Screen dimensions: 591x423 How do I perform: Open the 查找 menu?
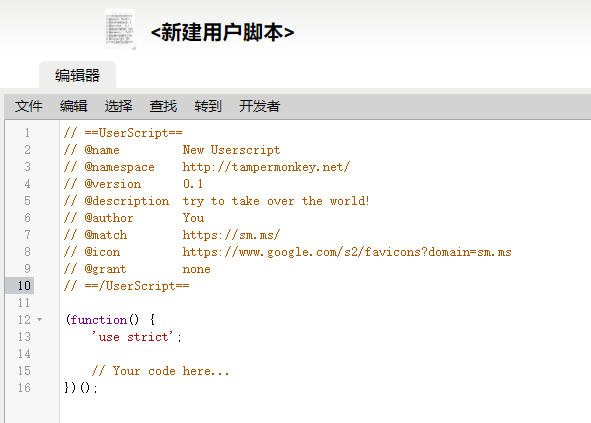pos(163,106)
